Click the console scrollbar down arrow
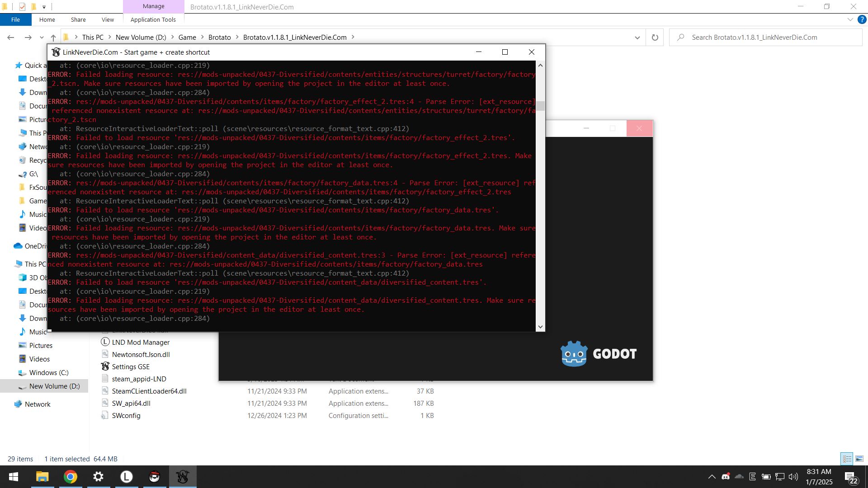 pos(540,327)
